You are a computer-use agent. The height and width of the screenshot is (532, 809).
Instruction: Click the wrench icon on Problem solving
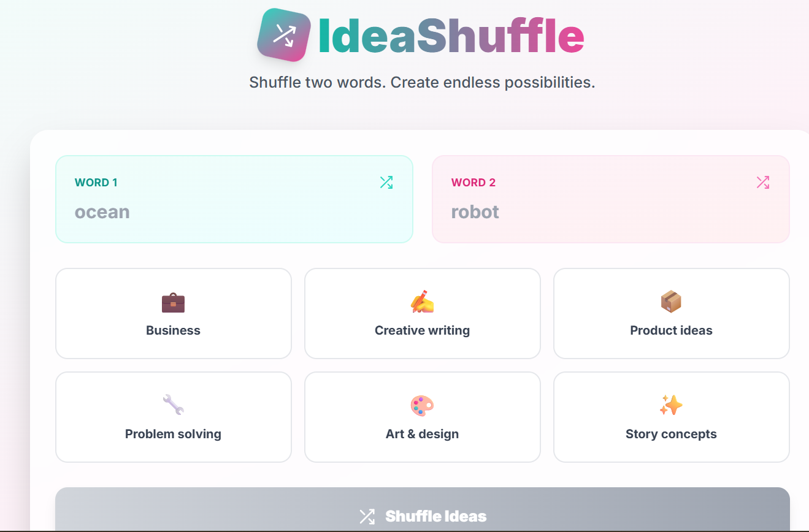(173, 405)
